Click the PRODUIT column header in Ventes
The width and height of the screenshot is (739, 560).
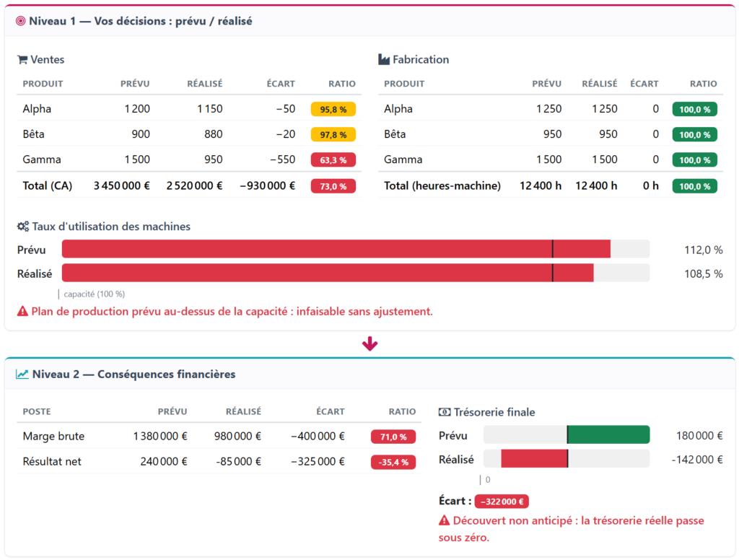click(x=43, y=84)
